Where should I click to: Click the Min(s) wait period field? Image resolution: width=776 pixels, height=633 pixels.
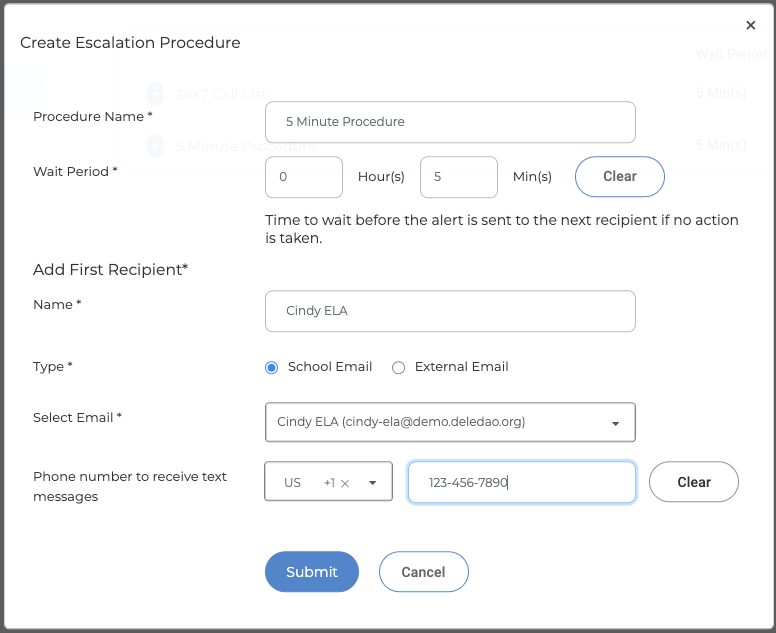pyautogui.click(x=459, y=177)
